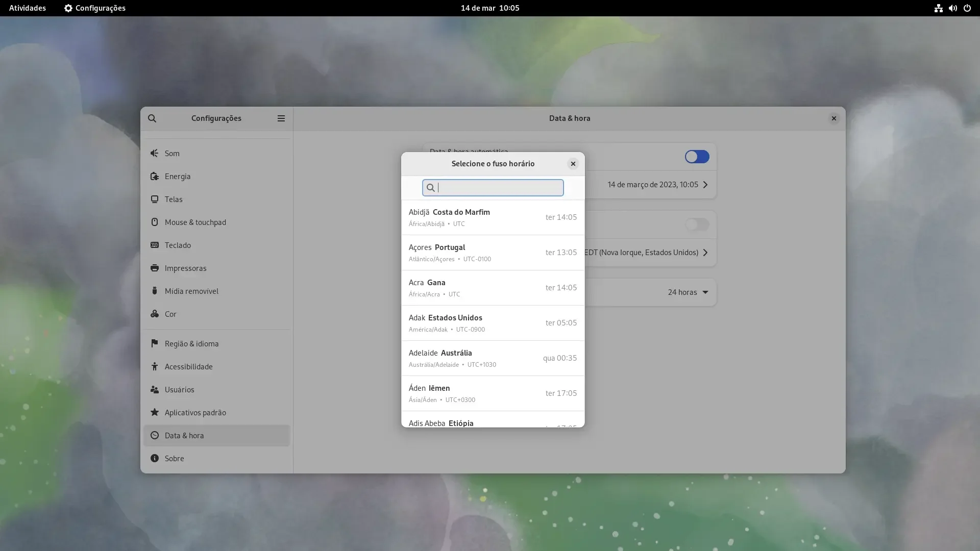
Task: Click the Impressoras printer icon in sidebar
Action: pos(154,268)
